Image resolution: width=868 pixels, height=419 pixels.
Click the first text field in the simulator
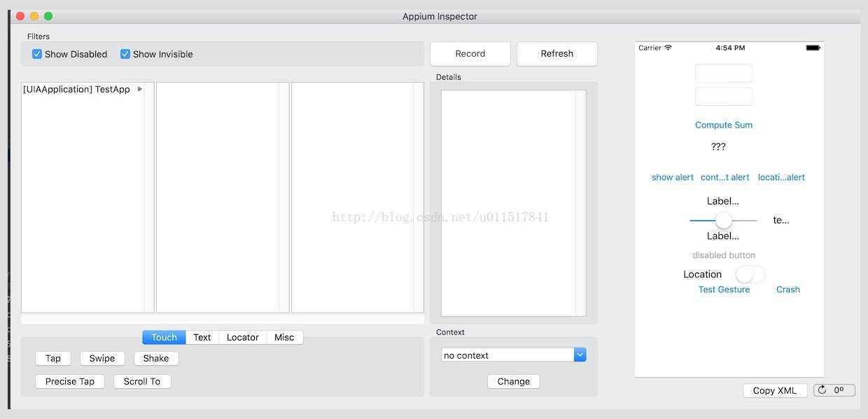(724, 74)
